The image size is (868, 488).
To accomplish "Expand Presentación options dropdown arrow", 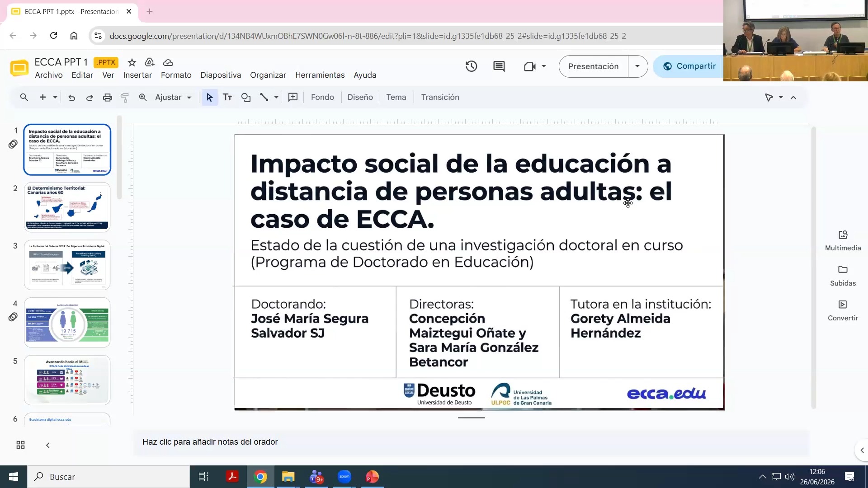I will tap(637, 66).
